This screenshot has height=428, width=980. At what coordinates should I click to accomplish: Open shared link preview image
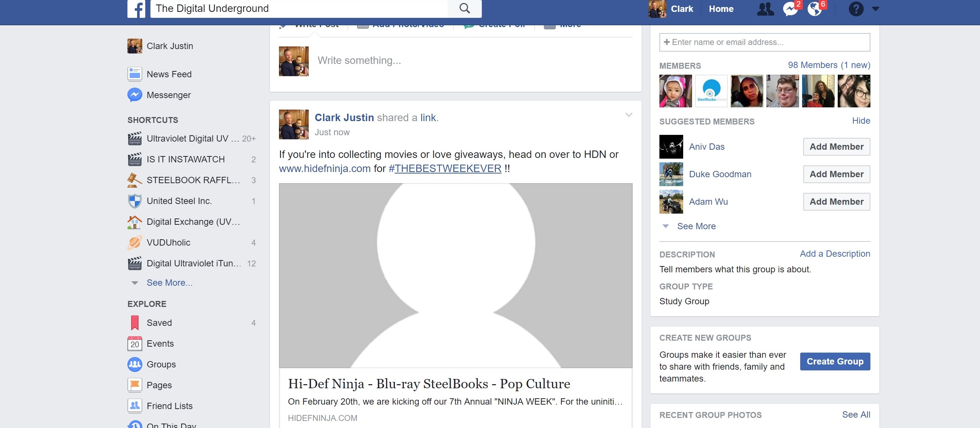pos(455,275)
